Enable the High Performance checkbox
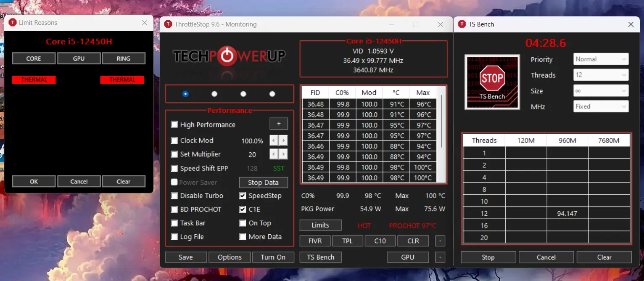Image resolution: width=644 pixels, height=281 pixels. click(x=174, y=125)
